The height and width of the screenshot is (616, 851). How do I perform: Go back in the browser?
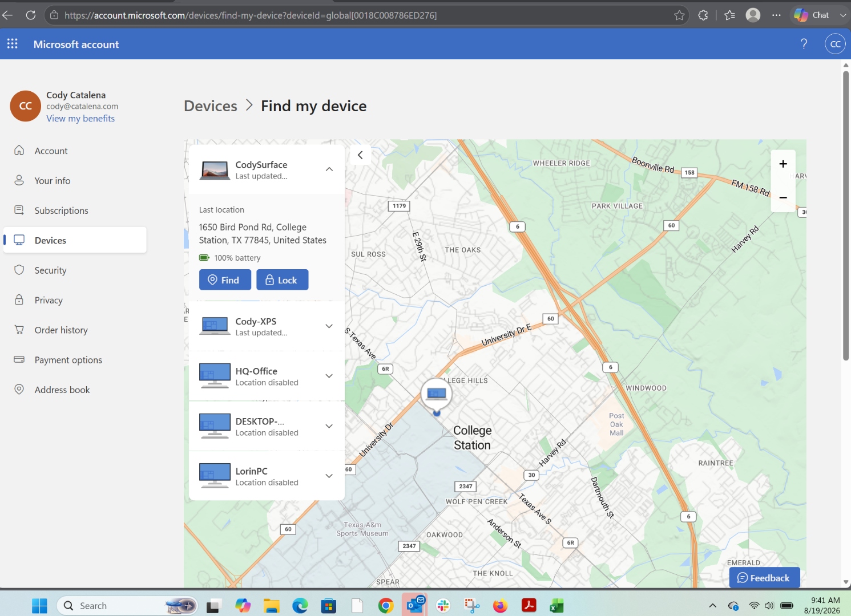[7, 15]
